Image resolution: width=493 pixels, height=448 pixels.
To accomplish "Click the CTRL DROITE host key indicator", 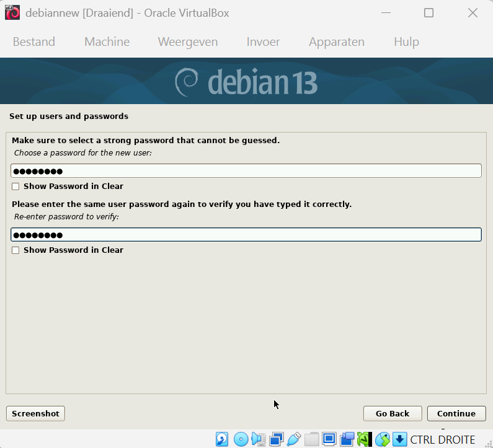I will (x=442, y=439).
